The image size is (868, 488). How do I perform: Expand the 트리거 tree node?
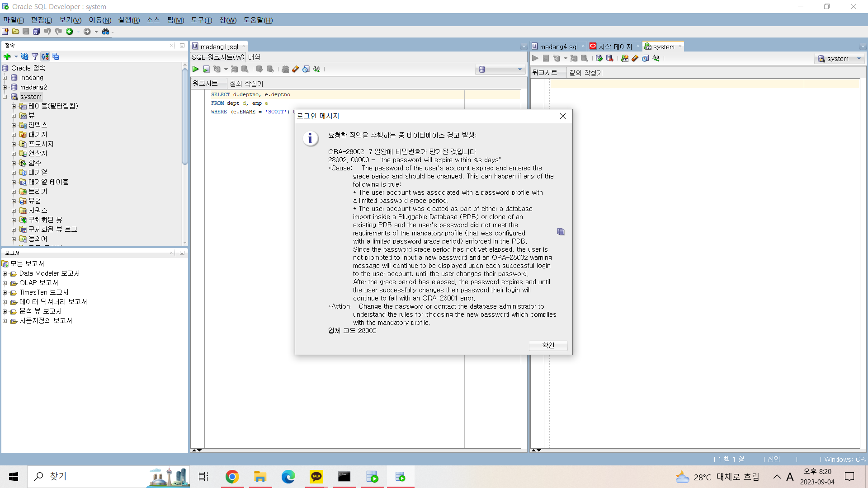tap(14, 192)
